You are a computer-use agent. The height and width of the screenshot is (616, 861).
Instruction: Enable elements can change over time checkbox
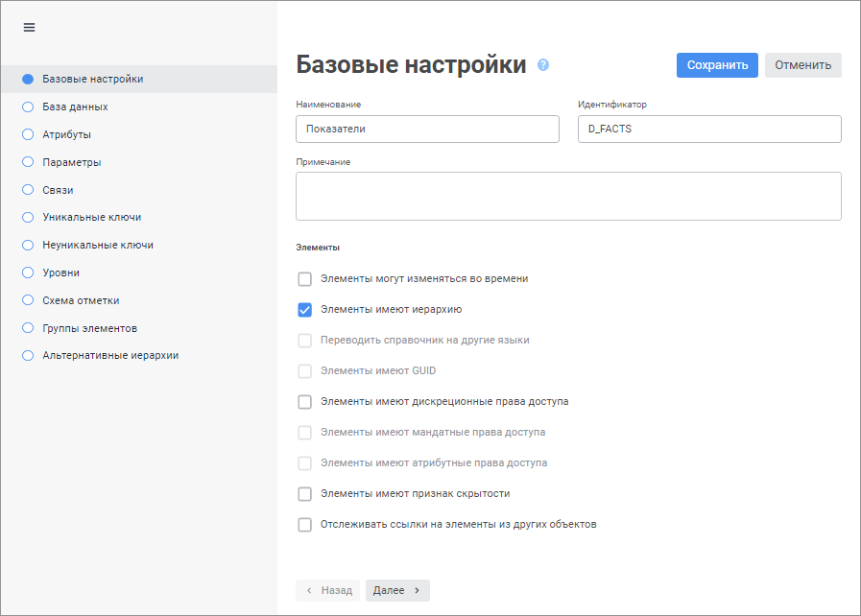tap(305, 279)
